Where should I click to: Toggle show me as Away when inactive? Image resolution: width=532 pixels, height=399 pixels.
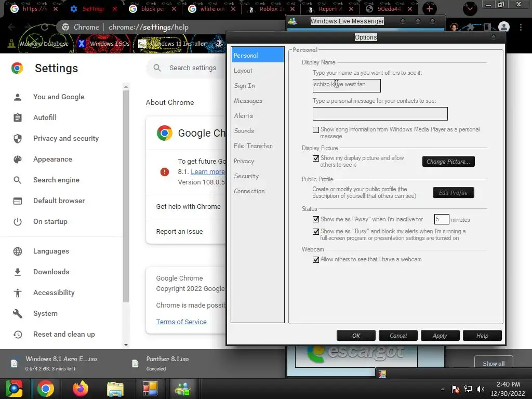(316, 219)
